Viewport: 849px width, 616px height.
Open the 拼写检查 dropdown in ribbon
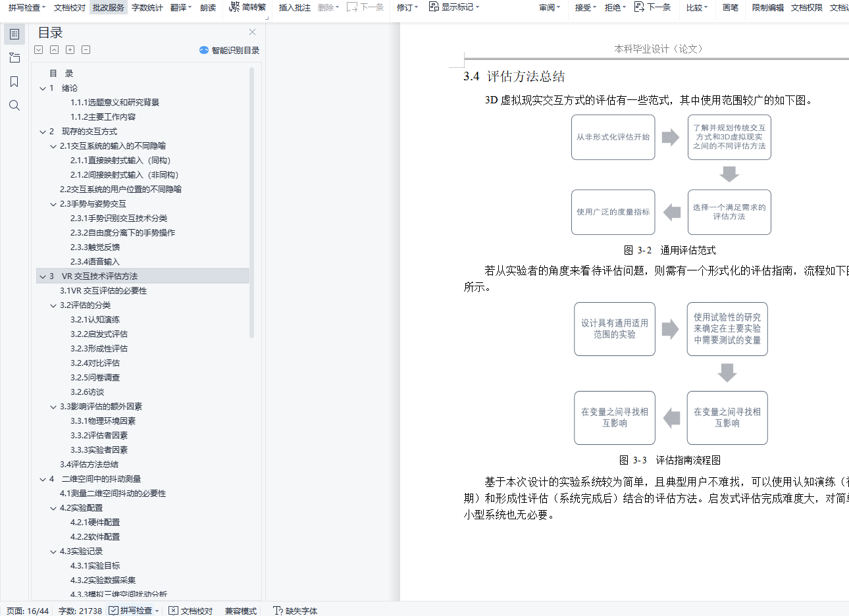click(x=27, y=7)
